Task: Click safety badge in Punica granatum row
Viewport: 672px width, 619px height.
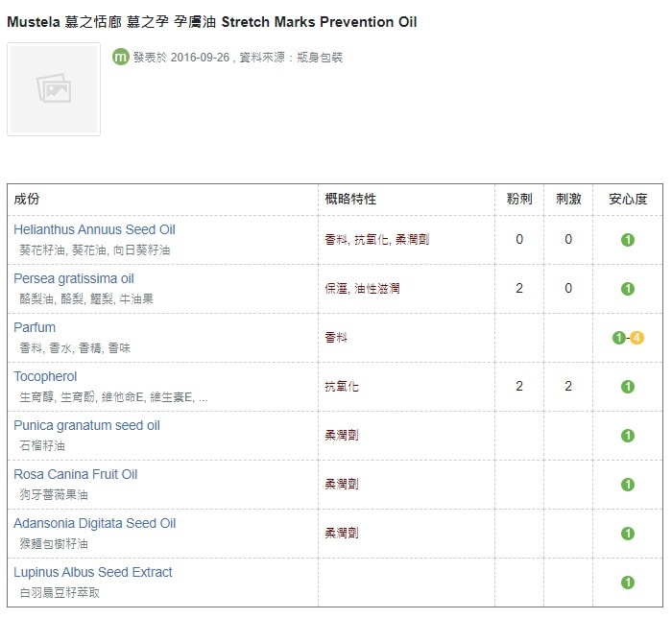Action: point(628,436)
